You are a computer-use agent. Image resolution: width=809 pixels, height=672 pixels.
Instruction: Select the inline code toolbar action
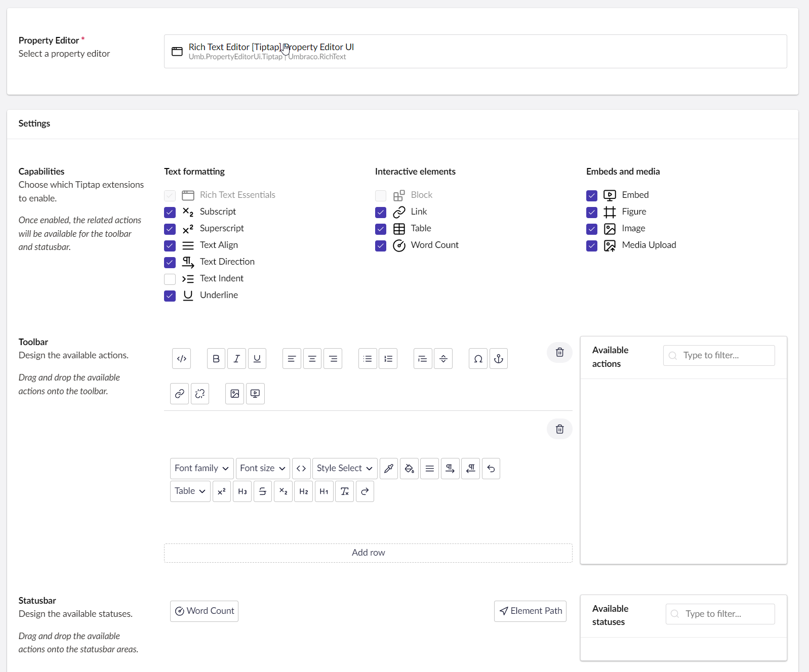coord(301,469)
